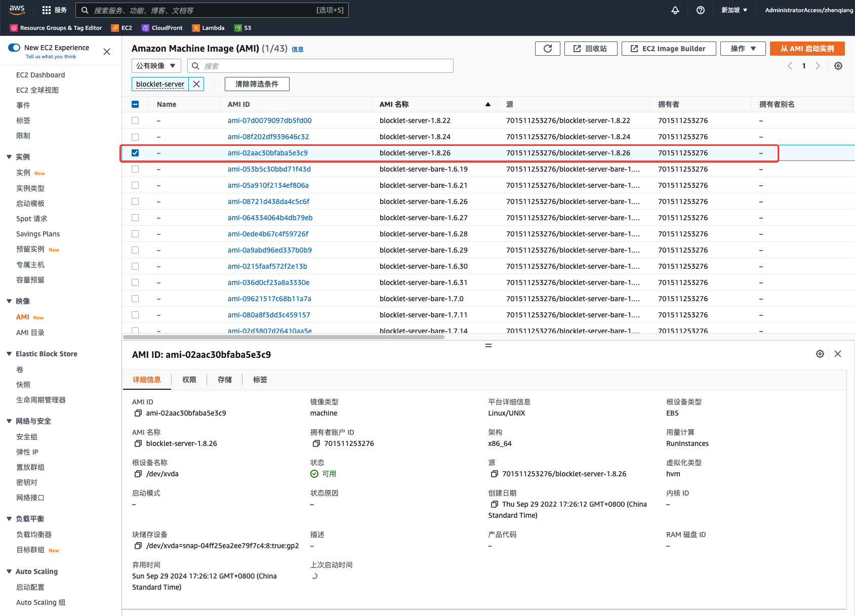Viewport: 855px width, 616px height.
Task: Open Resource Groups & Tag Editor shortcut
Action: pos(56,28)
